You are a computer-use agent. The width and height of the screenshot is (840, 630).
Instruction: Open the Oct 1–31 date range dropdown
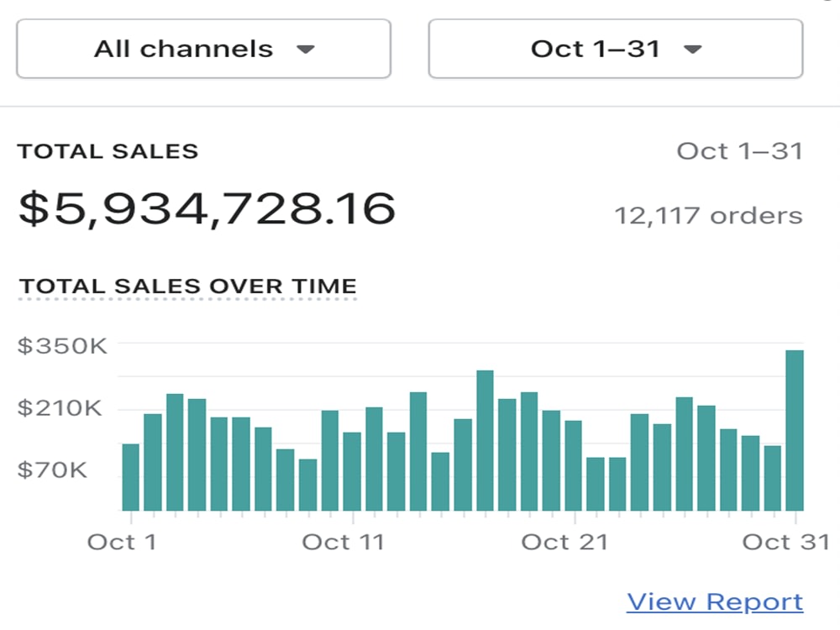pos(616,49)
